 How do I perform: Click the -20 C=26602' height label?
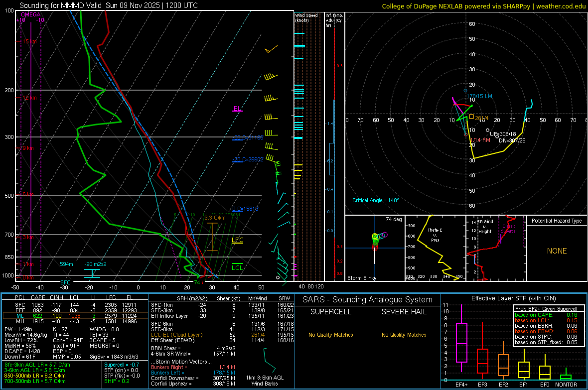(x=248, y=159)
